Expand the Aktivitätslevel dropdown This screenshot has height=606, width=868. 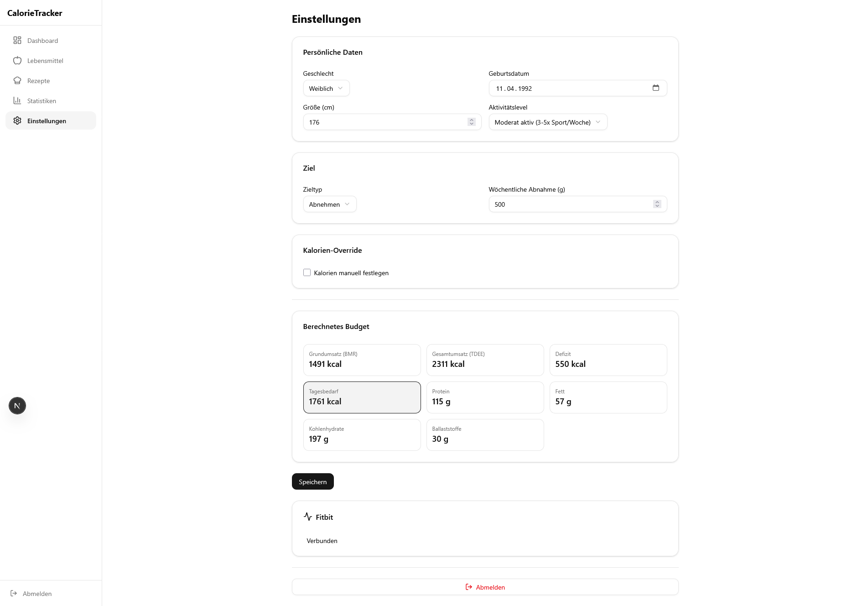[547, 122]
